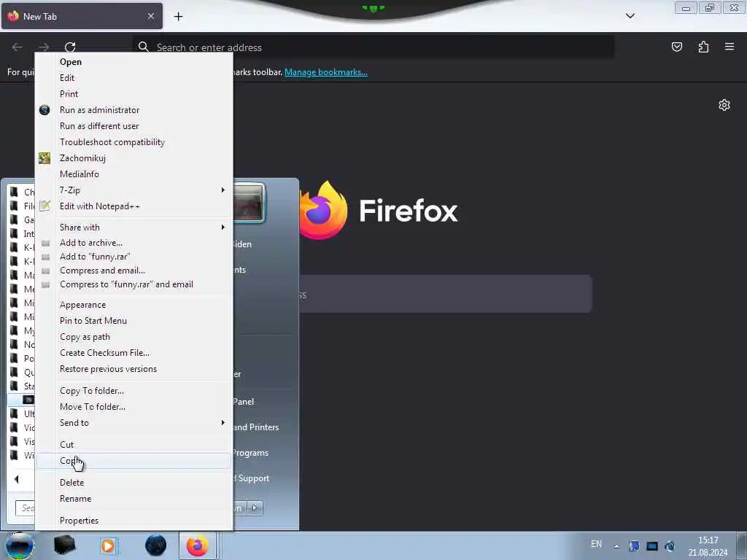The image size is (747, 560).
Task: Select Move To folder...
Action: point(134,407)
